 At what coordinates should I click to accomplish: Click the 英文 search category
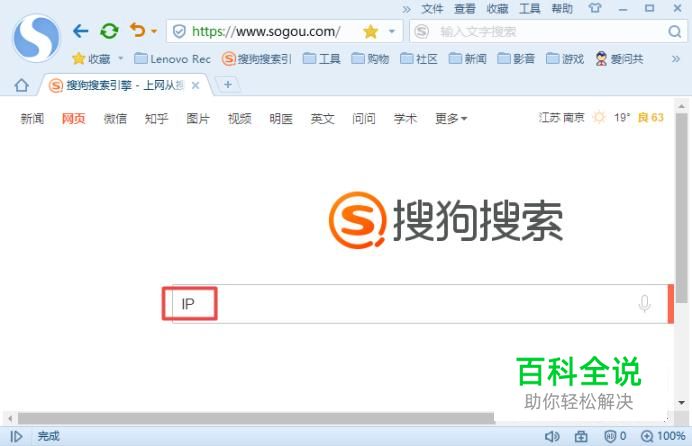[323, 118]
